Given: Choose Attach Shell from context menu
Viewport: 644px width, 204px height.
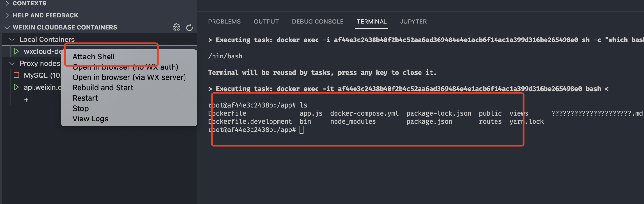Looking at the screenshot, I should pos(93,57).
